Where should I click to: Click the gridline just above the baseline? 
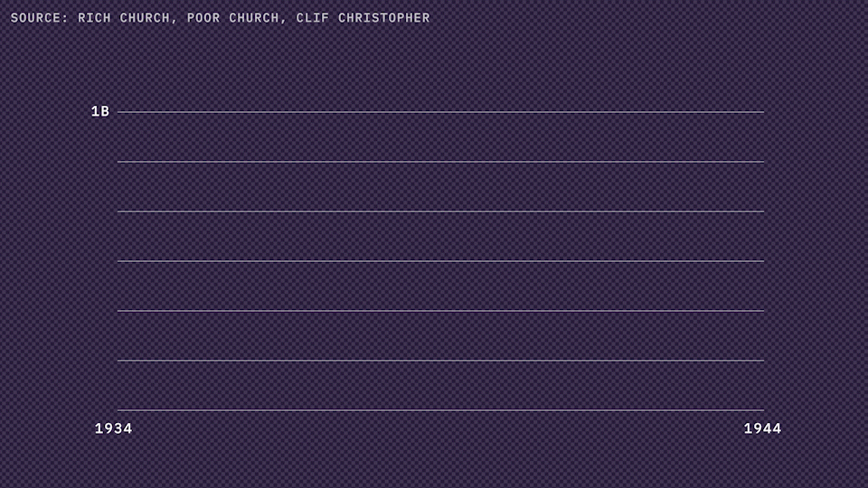tap(440, 361)
